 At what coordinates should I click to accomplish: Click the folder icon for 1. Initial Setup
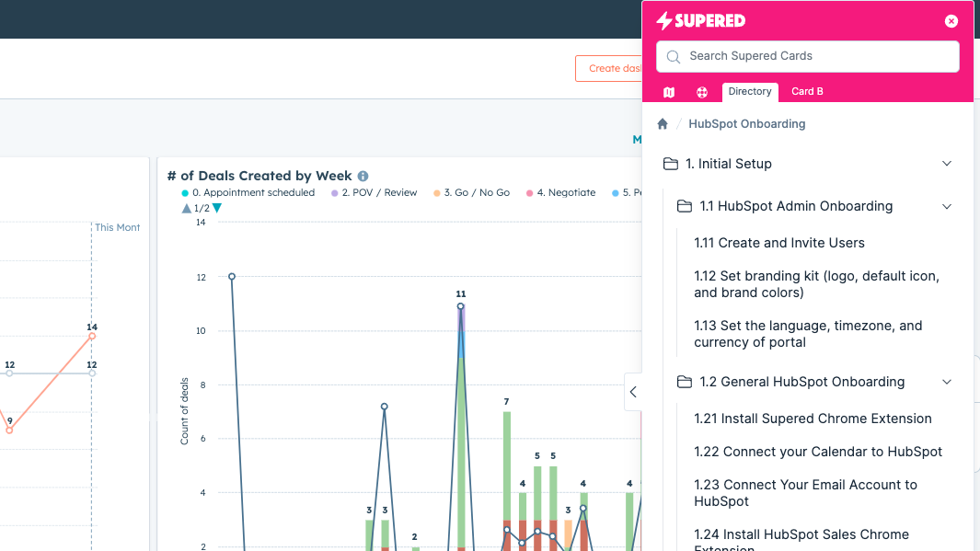point(671,164)
